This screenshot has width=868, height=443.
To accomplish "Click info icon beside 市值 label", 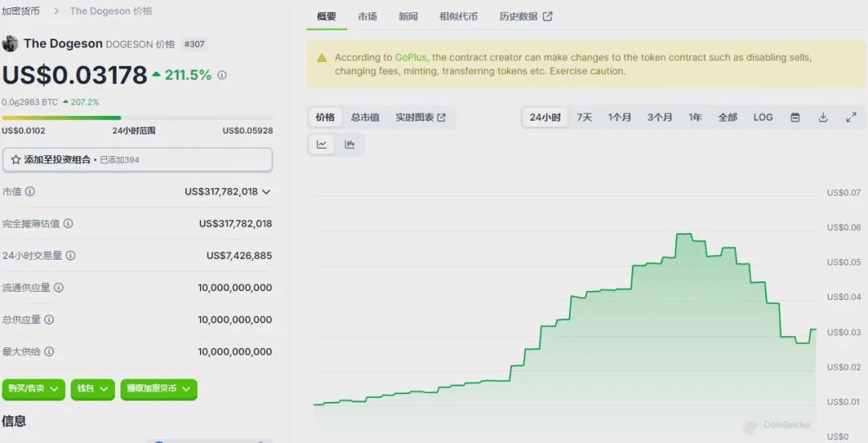I will point(31,191).
